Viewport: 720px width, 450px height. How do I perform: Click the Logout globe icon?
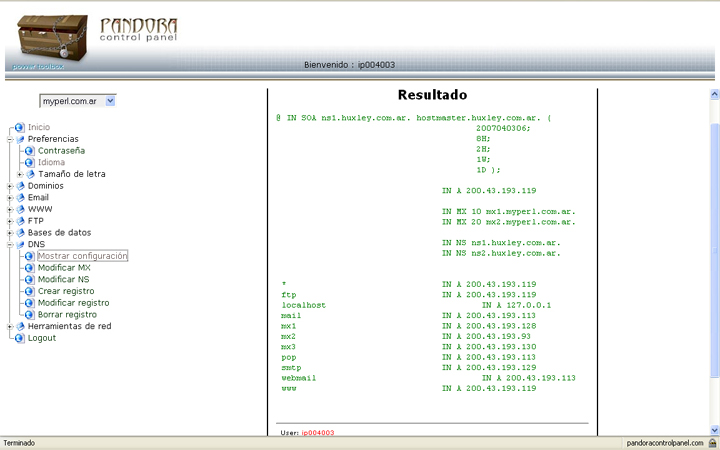19,338
